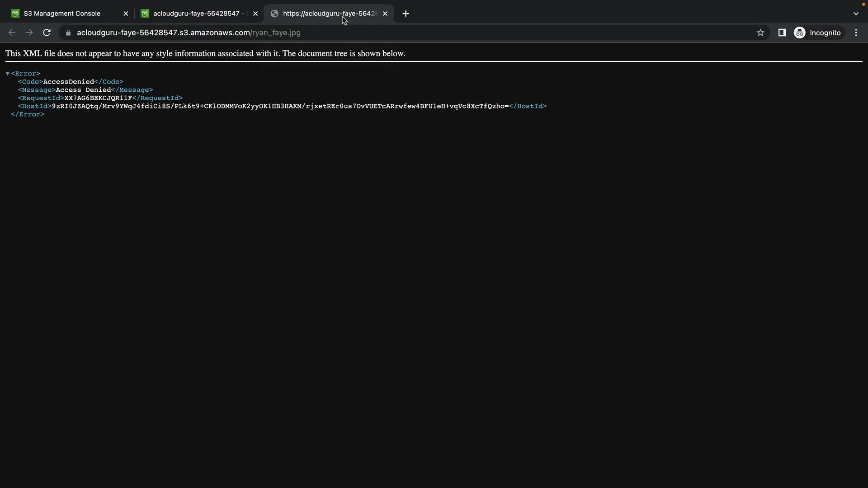This screenshot has width=868, height=488.
Task: Click the lock site info icon
Action: coord(68,33)
